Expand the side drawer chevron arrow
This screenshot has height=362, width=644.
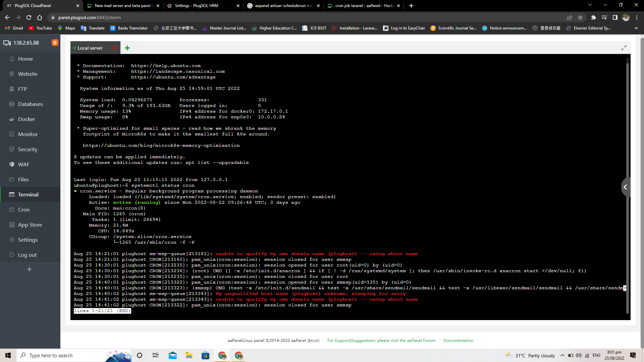coord(625,187)
